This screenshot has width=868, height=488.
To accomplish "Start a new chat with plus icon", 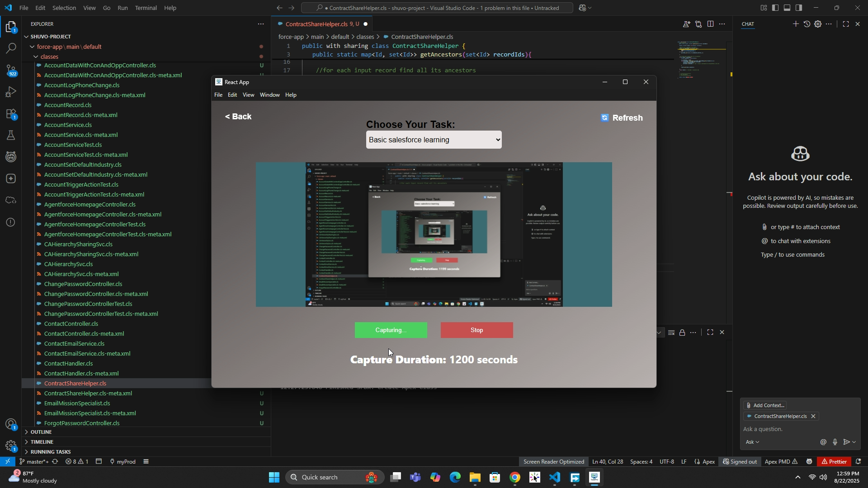I will 795,24.
